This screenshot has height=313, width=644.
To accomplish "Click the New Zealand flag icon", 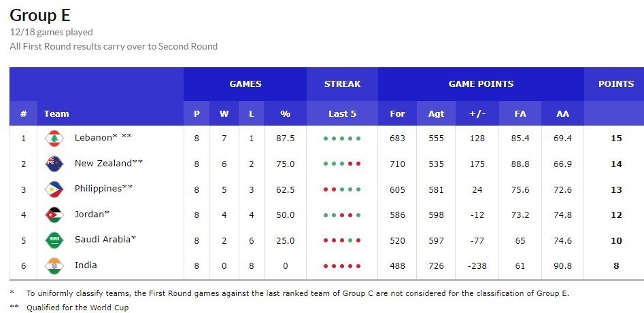I will click(x=54, y=164).
